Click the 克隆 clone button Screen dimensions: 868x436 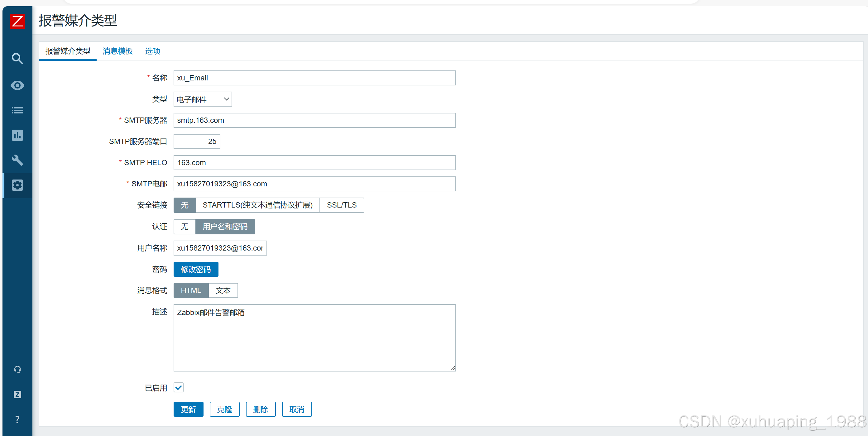pyautogui.click(x=224, y=410)
